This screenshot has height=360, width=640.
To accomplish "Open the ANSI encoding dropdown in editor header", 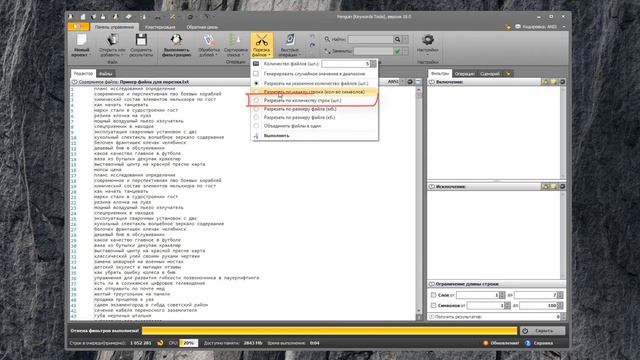I will point(402,82).
